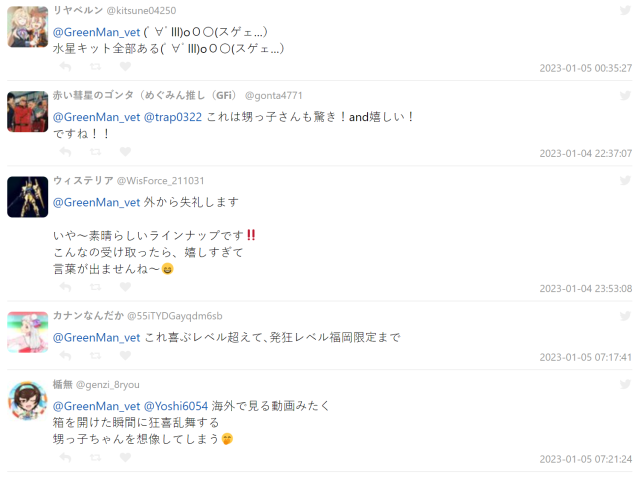Like the @gonta4771 reply

coord(125,151)
